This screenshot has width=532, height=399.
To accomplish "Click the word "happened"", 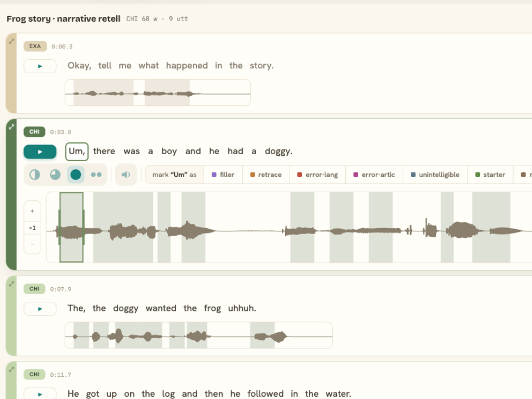I will click(x=187, y=66).
